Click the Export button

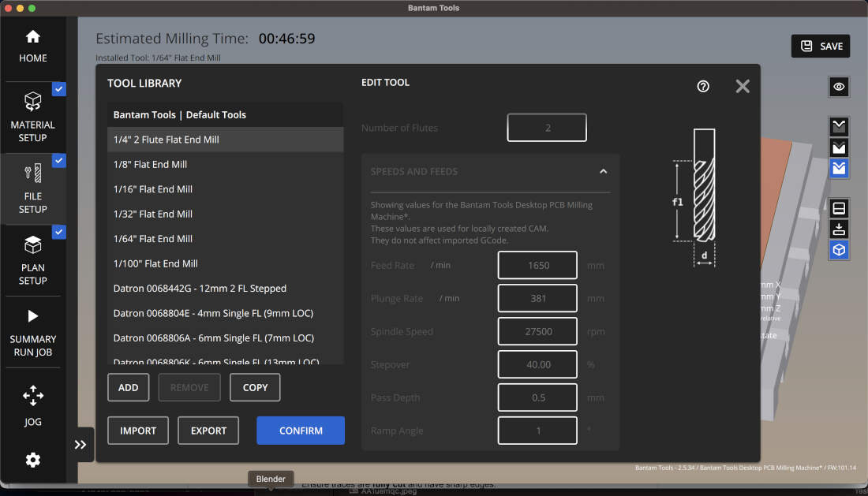208,431
